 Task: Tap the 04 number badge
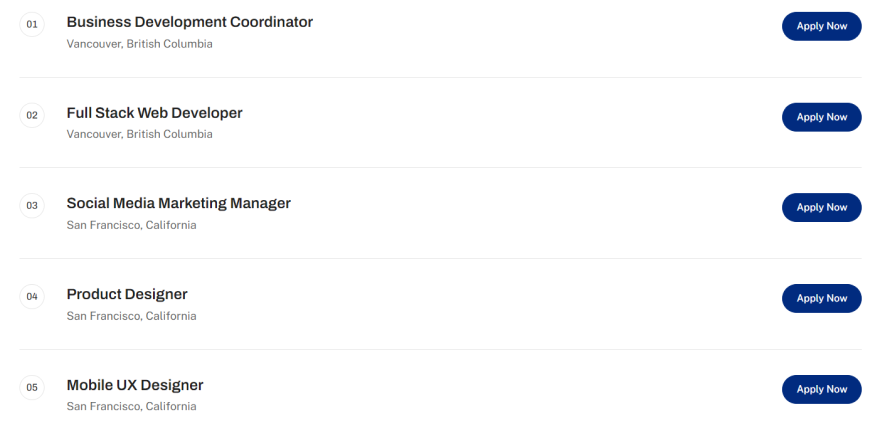32,296
